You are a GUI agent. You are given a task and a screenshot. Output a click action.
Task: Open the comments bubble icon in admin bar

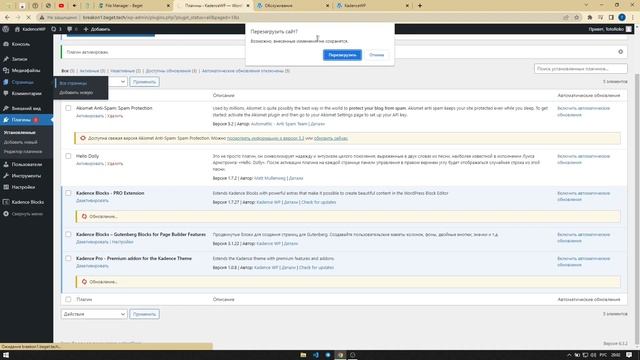(69, 29)
